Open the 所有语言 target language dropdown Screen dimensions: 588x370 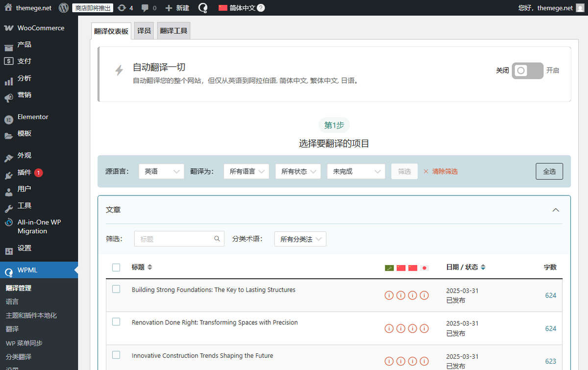coord(246,172)
